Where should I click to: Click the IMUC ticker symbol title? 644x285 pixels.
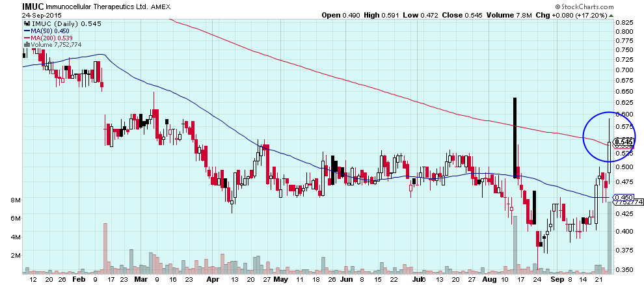click(33, 7)
